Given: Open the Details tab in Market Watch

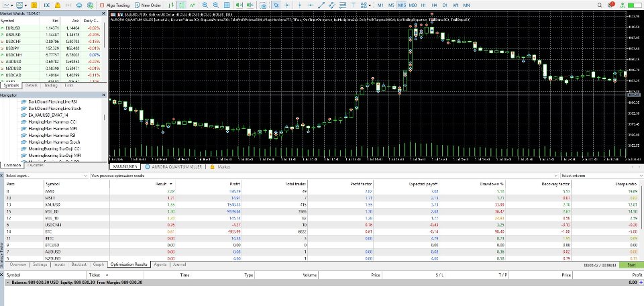Looking at the screenshot, I should coord(32,85).
